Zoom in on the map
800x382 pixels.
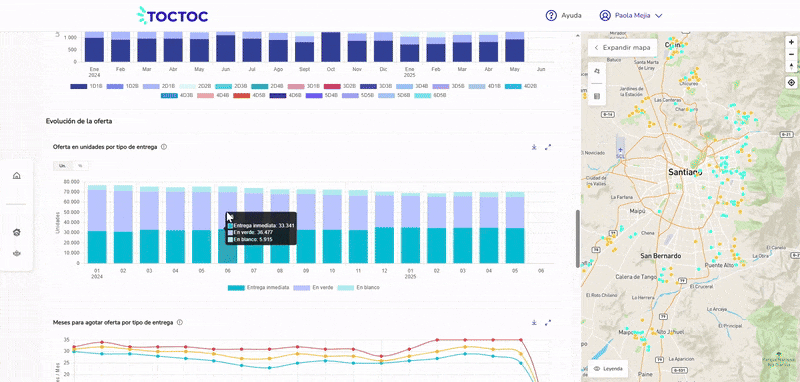(x=791, y=42)
